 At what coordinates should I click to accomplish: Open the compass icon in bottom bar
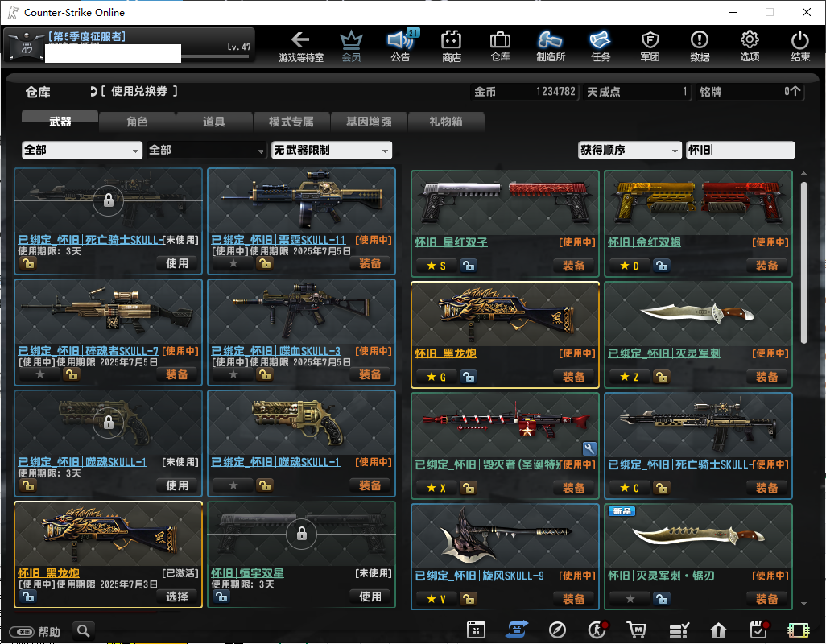pos(557,630)
